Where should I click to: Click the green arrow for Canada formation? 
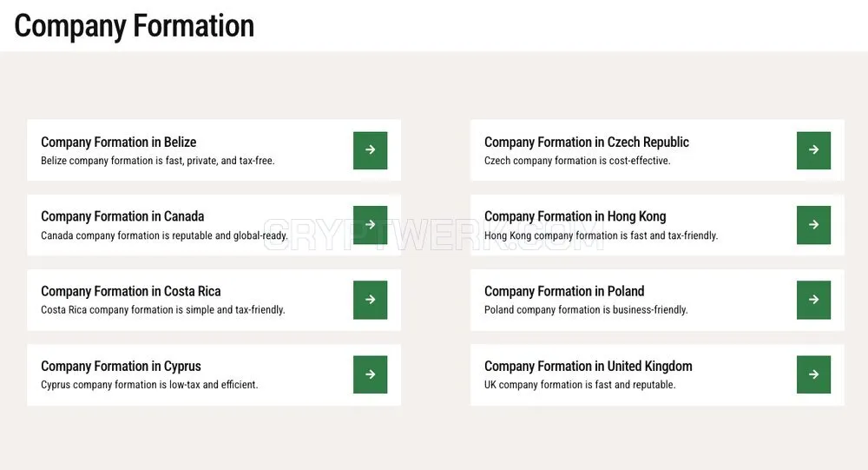coord(371,225)
